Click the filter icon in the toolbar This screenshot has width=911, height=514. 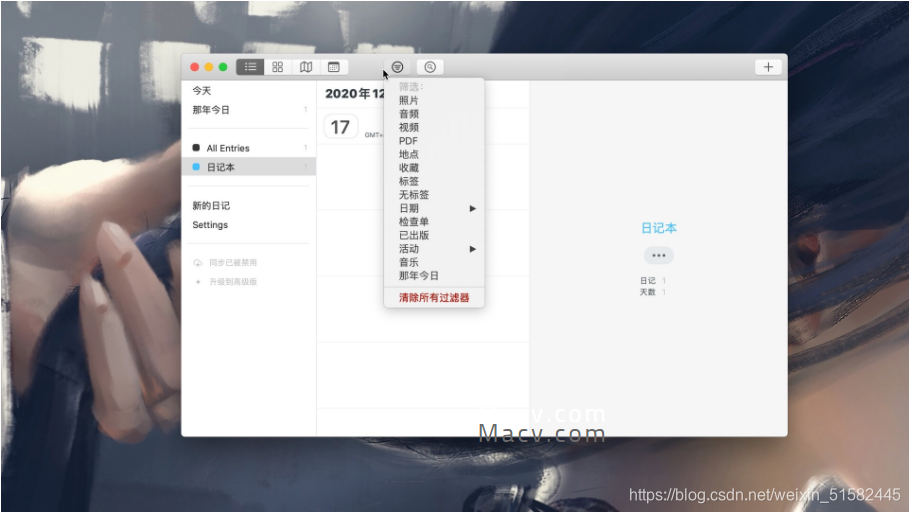(x=397, y=67)
